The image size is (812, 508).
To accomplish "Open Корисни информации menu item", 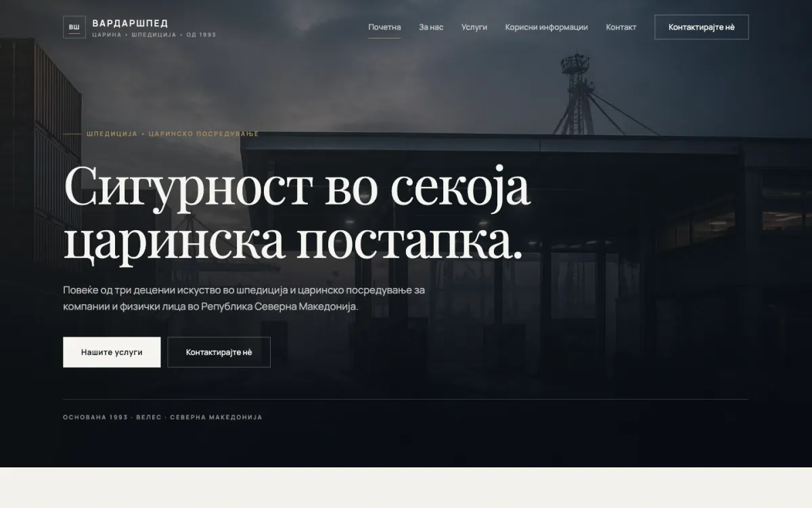I will point(546,27).
